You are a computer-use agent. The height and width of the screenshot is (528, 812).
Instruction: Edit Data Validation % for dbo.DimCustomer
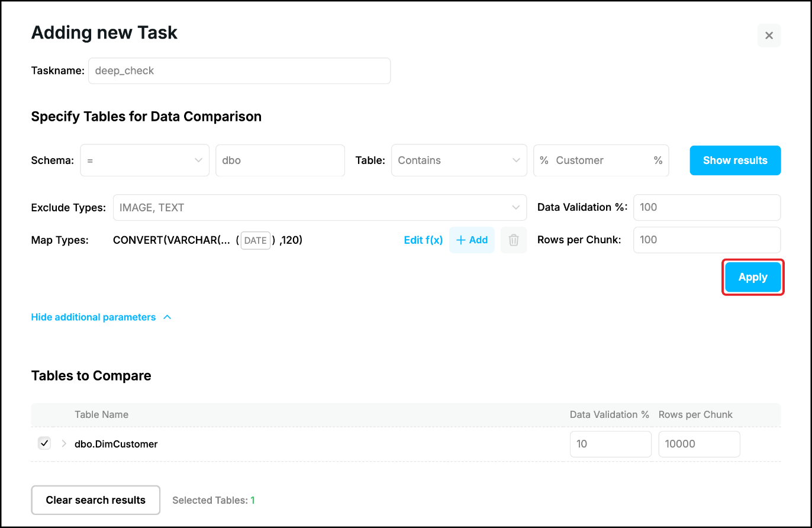point(610,444)
